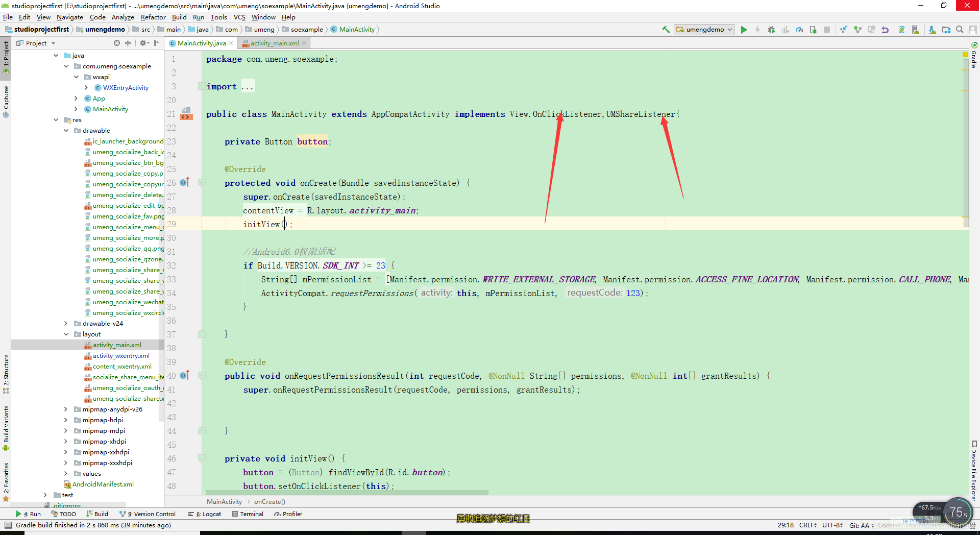980x535 pixels.
Task: Click the VCS Update Project icon
Action: point(844,30)
